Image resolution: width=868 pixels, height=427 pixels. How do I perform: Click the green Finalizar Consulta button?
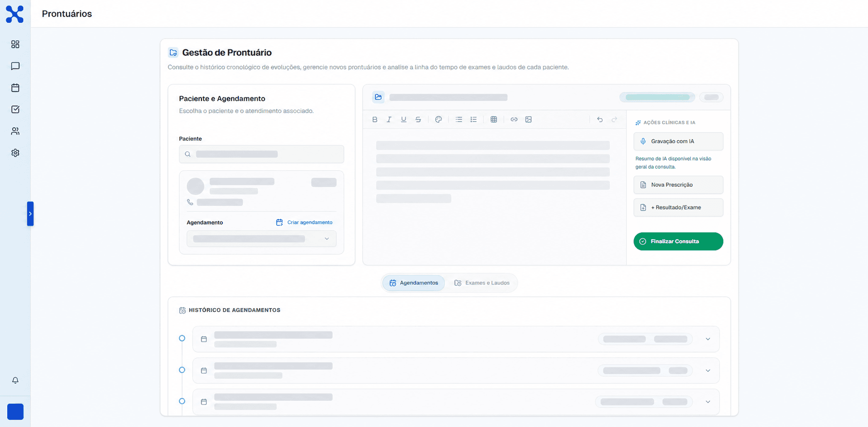[678, 242]
